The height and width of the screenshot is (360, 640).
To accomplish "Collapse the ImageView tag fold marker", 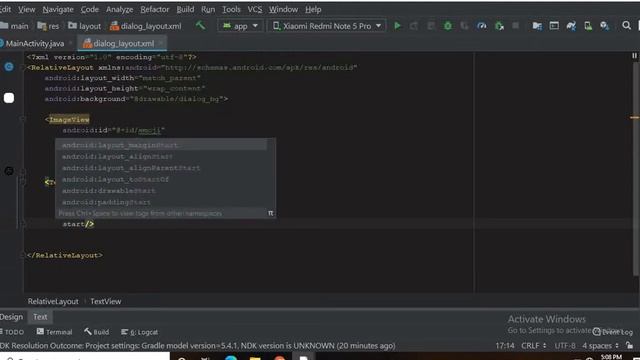I will click(x=22, y=119).
